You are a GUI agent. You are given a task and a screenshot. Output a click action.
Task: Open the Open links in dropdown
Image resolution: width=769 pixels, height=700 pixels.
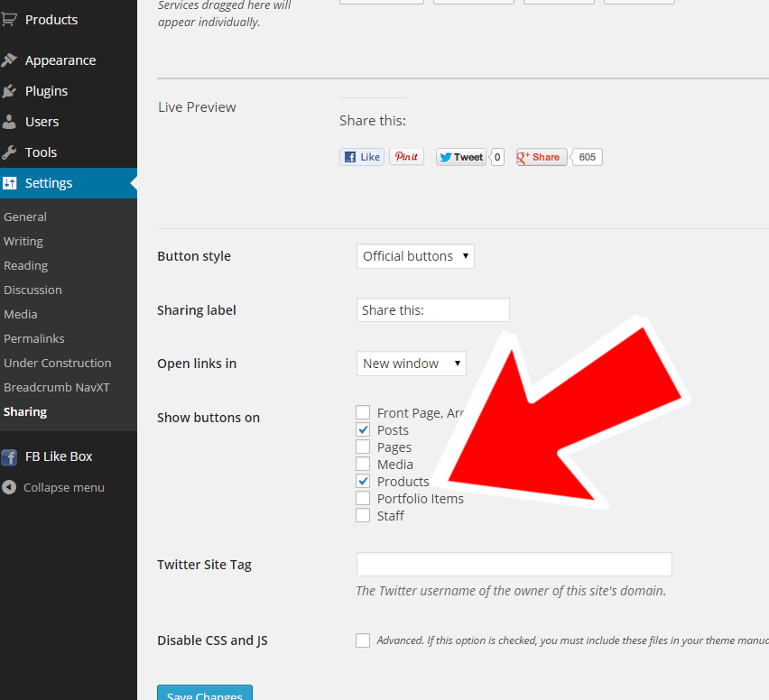[x=411, y=363]
